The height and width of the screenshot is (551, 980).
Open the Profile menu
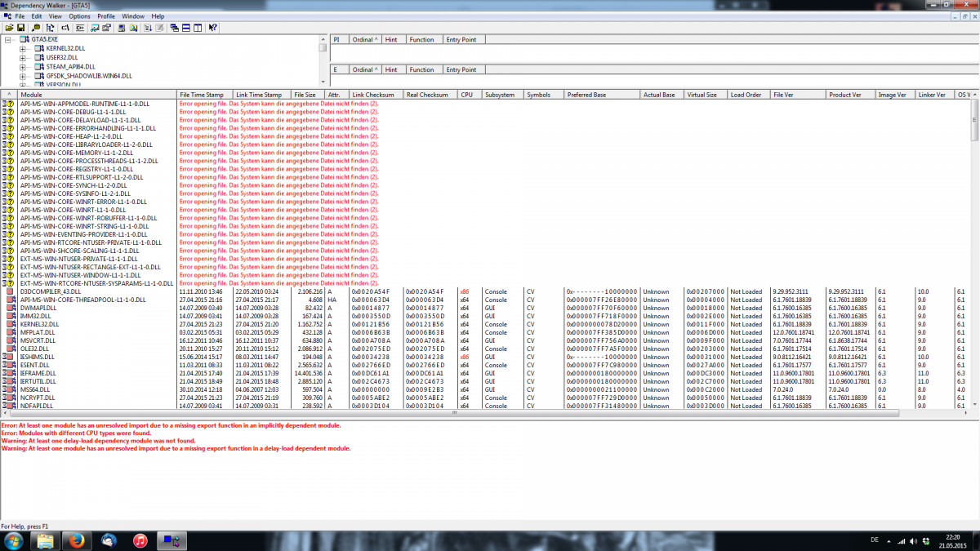tap(106, 16)
